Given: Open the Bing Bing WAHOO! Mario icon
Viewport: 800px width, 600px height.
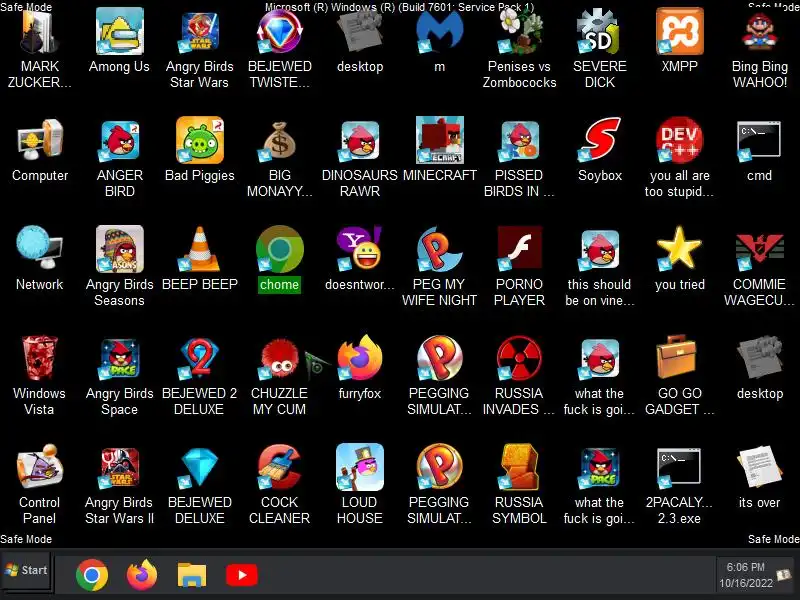Looking at the screenshot, I should tap(760, 32).
